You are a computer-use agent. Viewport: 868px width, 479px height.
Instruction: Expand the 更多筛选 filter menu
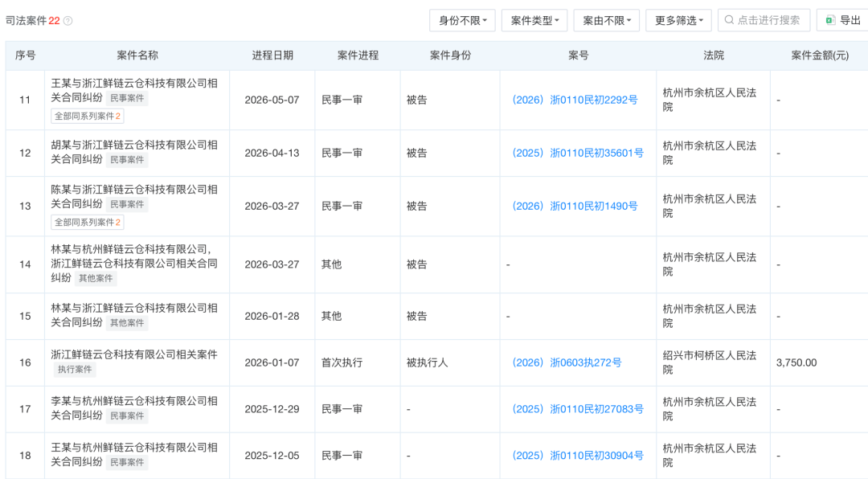(678, 20)
